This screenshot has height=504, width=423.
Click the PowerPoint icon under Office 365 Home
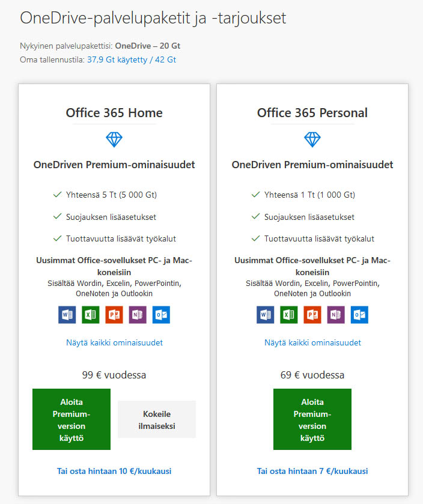tap(114, 315)
